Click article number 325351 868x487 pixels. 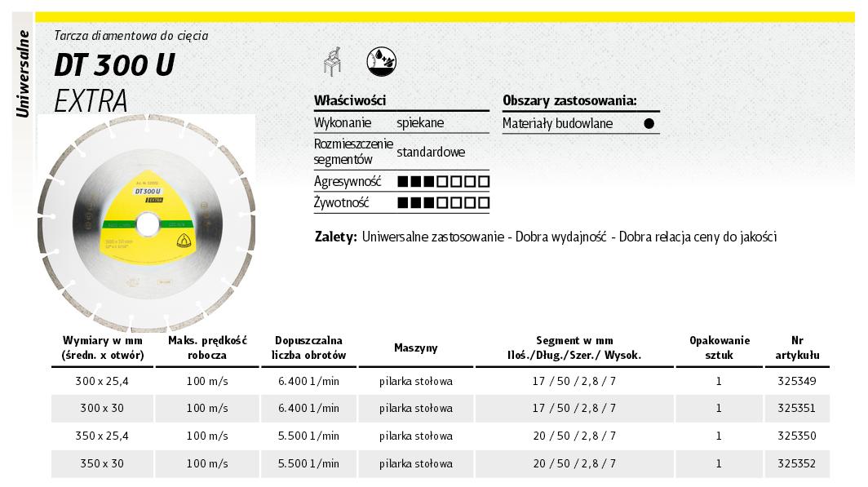[796, 409]
